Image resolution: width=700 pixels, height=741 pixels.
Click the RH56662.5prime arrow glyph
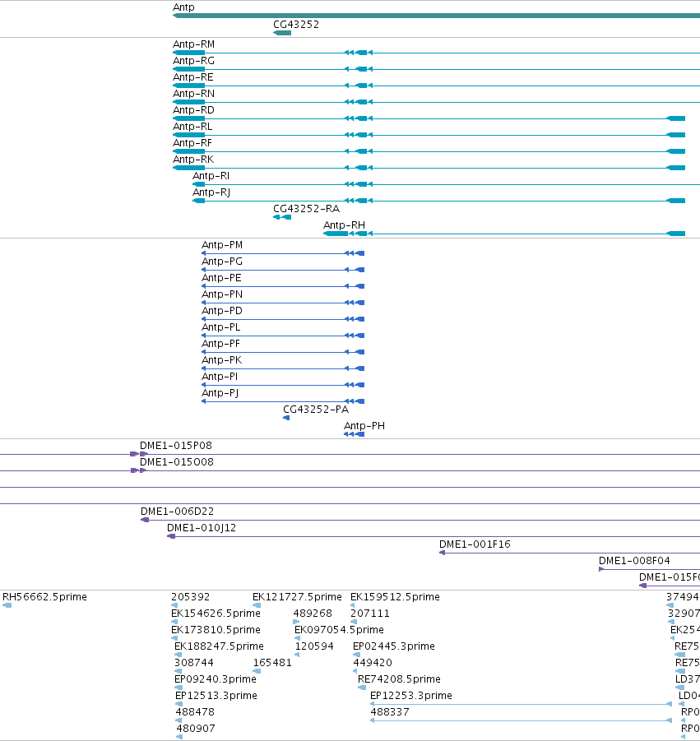pos(7,605)
